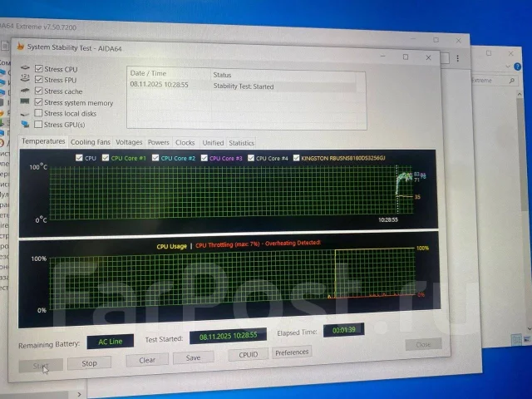Toggle CPU Core #4 graph checkbox
The height and width of the screenshot is (399, 532).
pos(251,158)
